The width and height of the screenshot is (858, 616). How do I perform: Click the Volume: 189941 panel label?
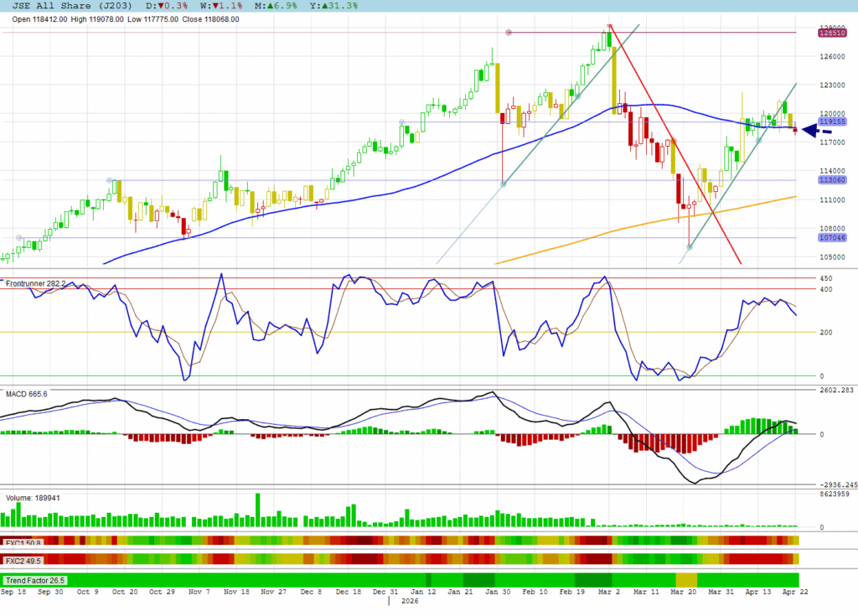33,498
